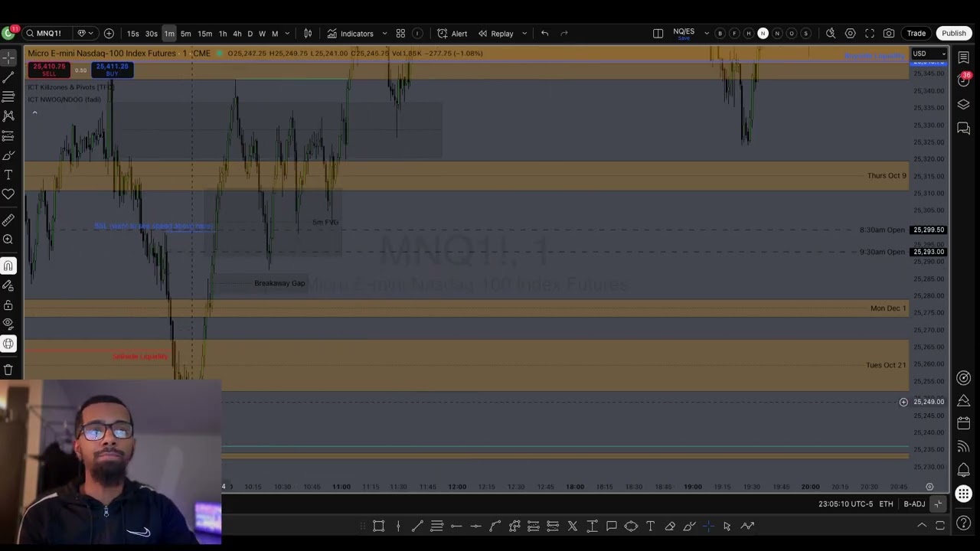Open the quick search icon
980x551 pixels.
[x=831, y=34]
